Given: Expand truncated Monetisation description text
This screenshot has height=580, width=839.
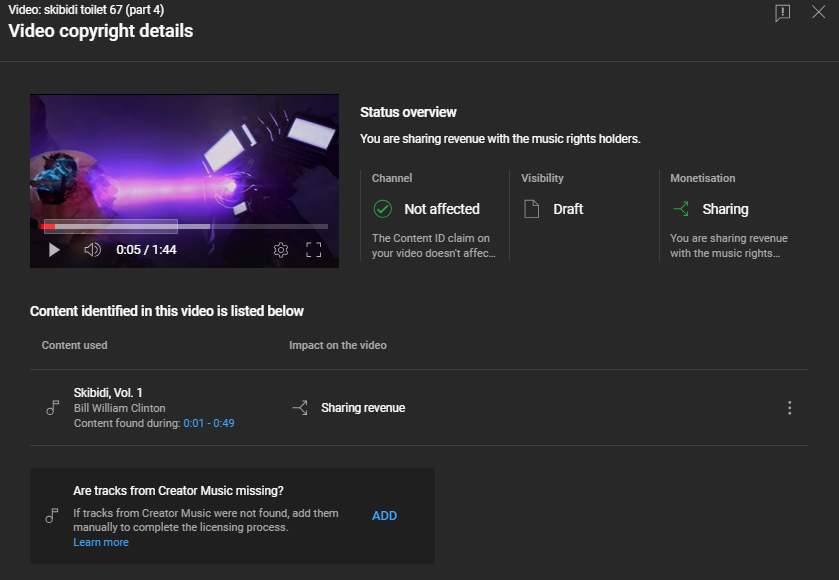Looking at the screenshot, I should pyautogui.click(x=728, y=246).
